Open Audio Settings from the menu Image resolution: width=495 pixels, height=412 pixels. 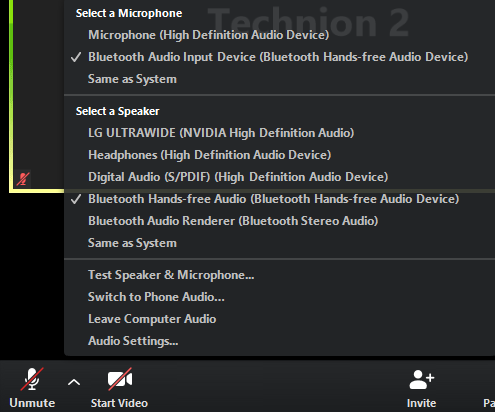133,341
